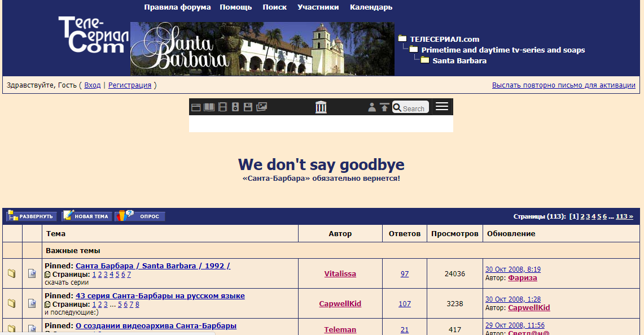
Task: Open topic Санта Барбара / Santa Barbara / 1992 /
Action: pos(153,266)
